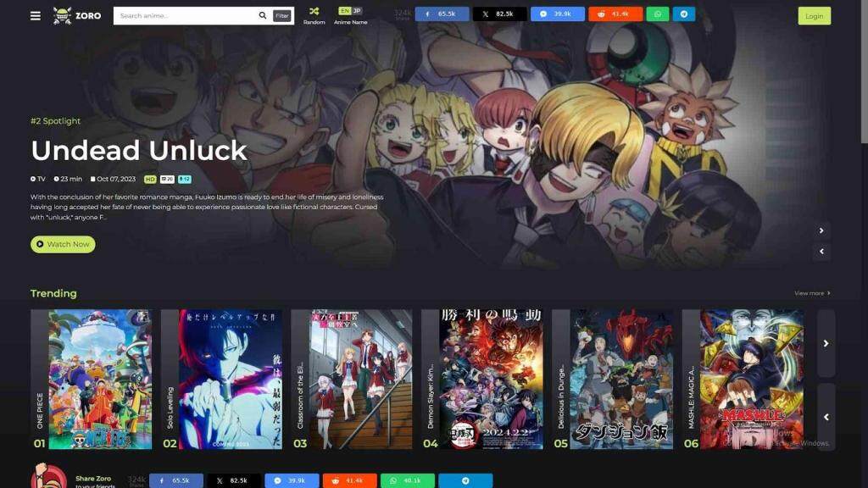This screenshot has width=868, height=488.
Task: Open the hamburger menu
Action: click(36, 15)
